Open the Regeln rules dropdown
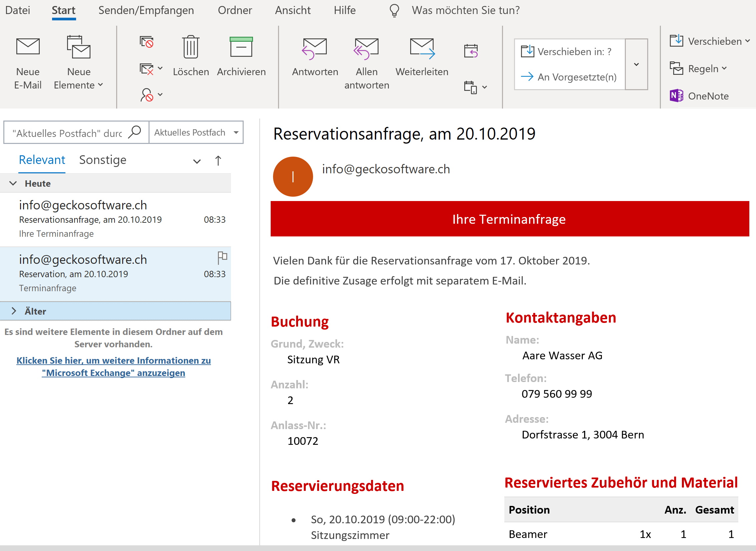756x551 pixels. (698, 68)
